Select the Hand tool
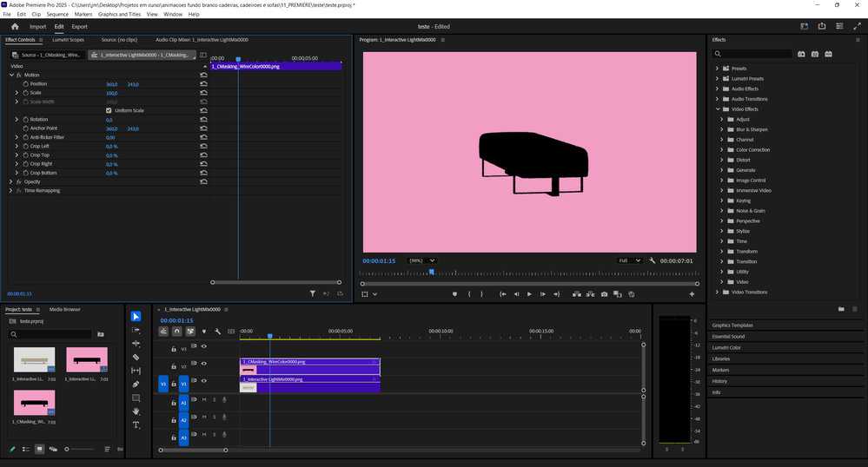 pos(136,411)
